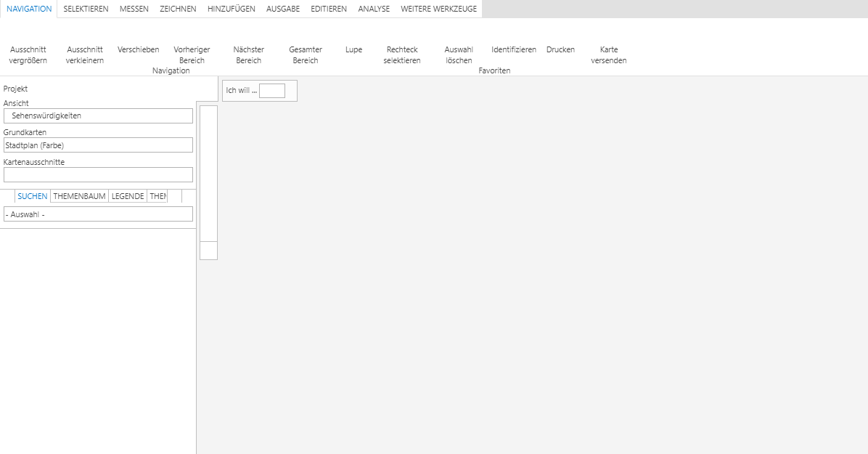Click Karte versenden
868x454 pixels.
(609, 54)
